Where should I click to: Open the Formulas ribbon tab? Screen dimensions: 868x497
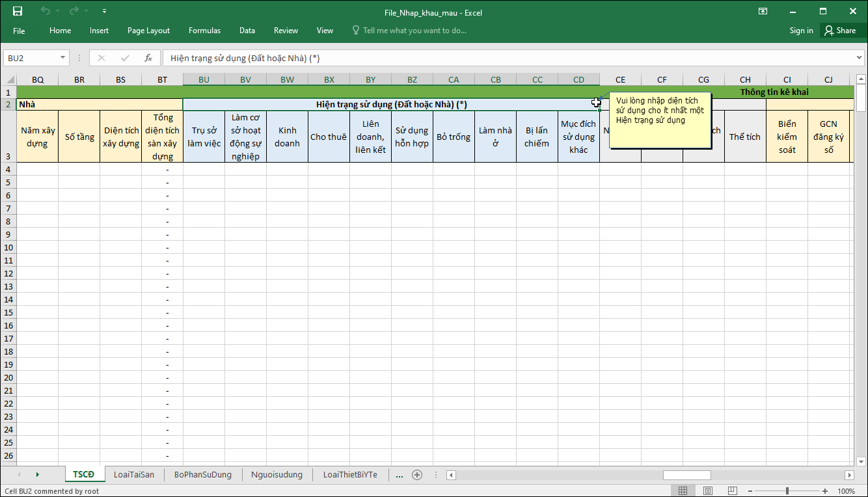[204, 31]
